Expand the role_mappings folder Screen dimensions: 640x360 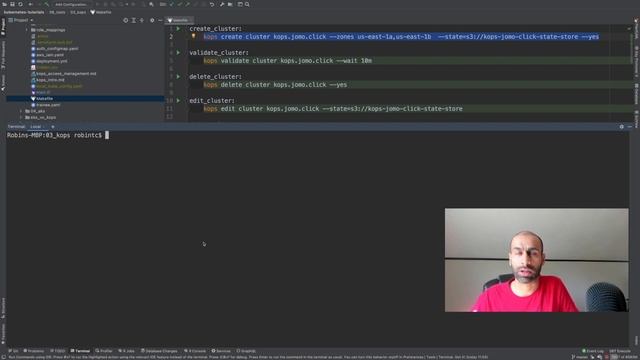pyautogui.click(x=27, y=30)
